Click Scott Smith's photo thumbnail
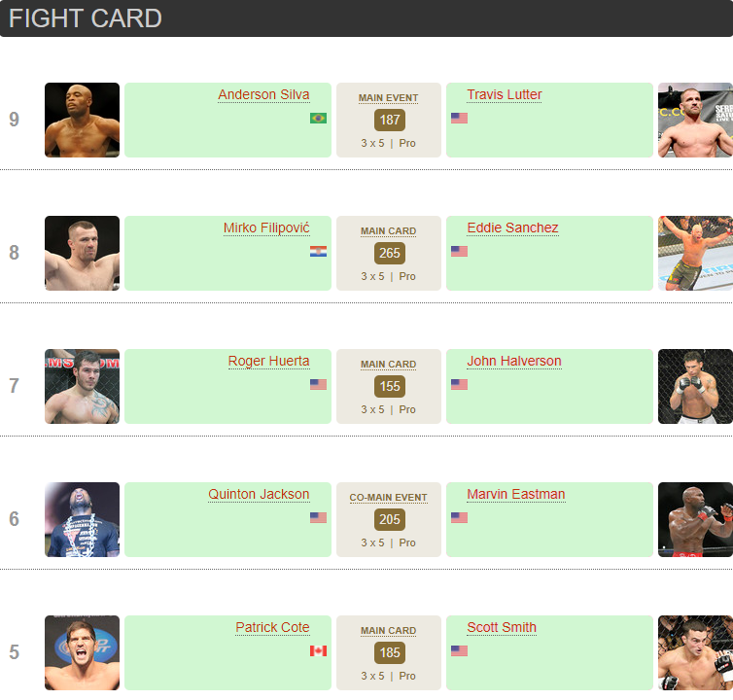Screen dimensions: 733x700 [x=695, y=652]
